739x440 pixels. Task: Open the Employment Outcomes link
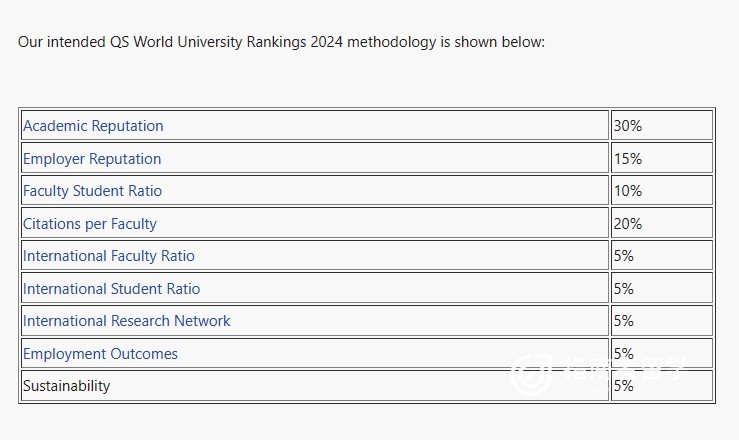click(100, 353)
